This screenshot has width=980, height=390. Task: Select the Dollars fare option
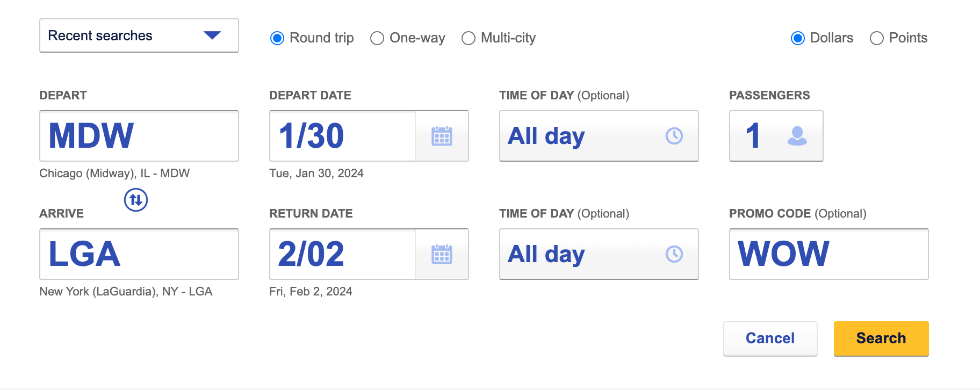[x=798, y=38]
